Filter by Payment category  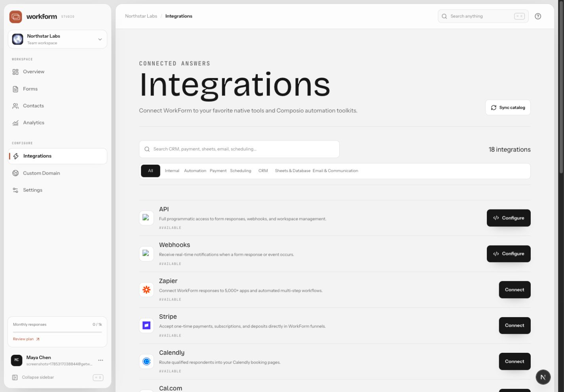(x=218, y=171)
